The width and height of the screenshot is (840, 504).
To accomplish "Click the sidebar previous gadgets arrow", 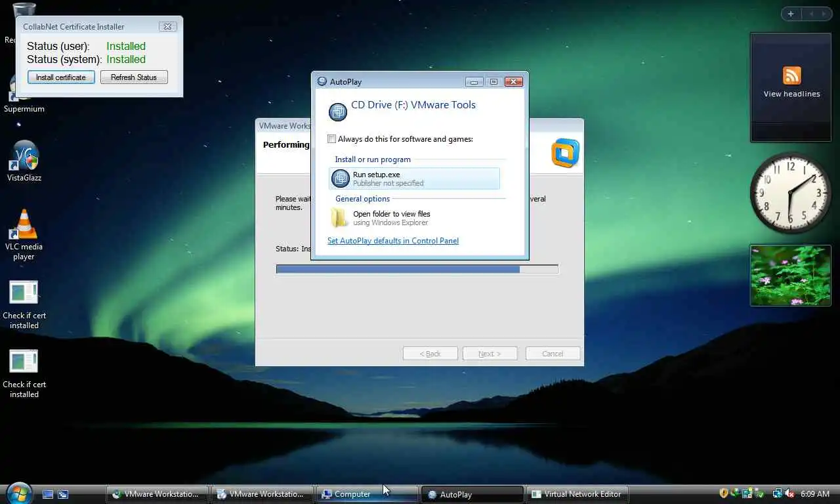I will coord(811,14).
